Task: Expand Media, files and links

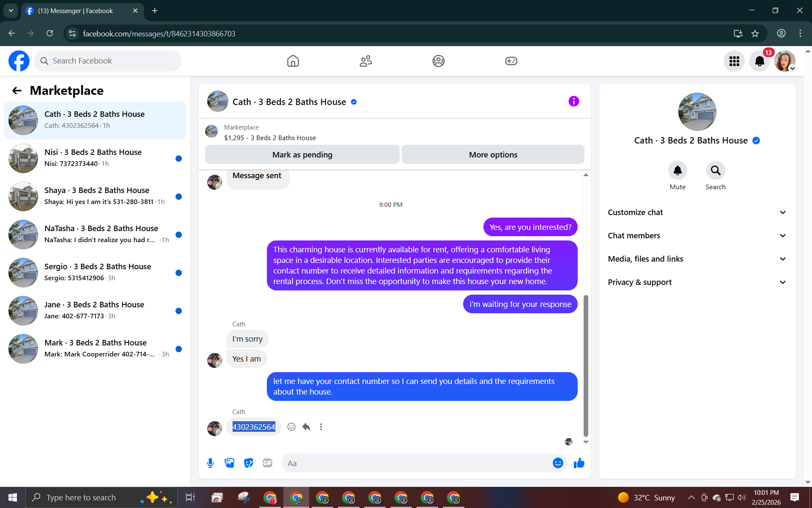Action: (x=697, y=259)
